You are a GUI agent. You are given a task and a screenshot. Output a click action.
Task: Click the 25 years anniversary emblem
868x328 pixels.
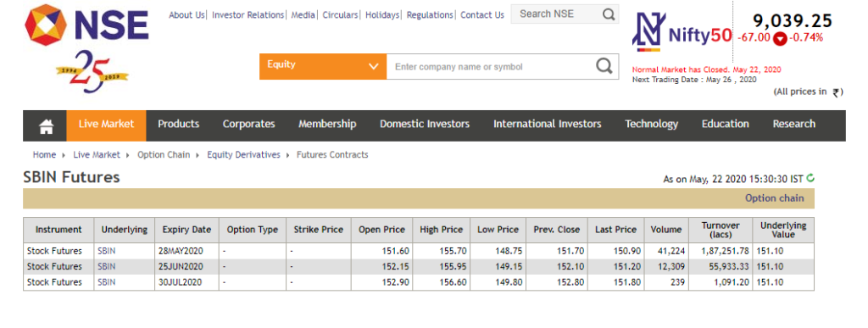pos(92,72)
